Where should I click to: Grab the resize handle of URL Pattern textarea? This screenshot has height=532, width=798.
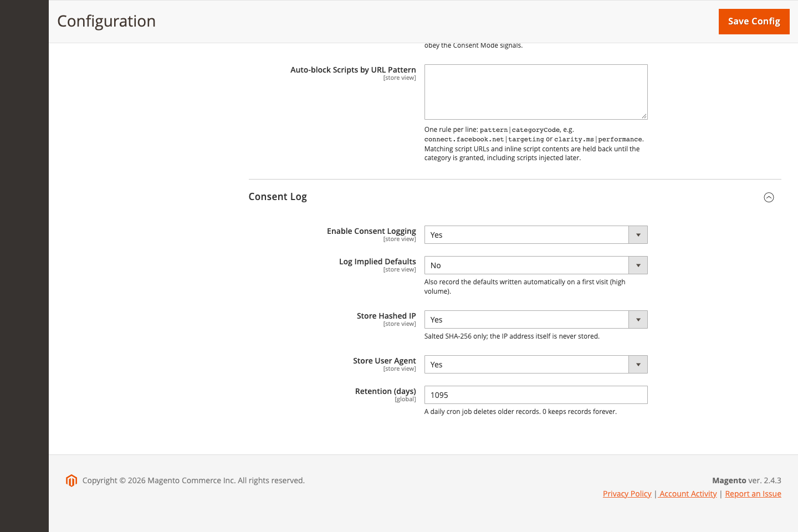point(644,116)
